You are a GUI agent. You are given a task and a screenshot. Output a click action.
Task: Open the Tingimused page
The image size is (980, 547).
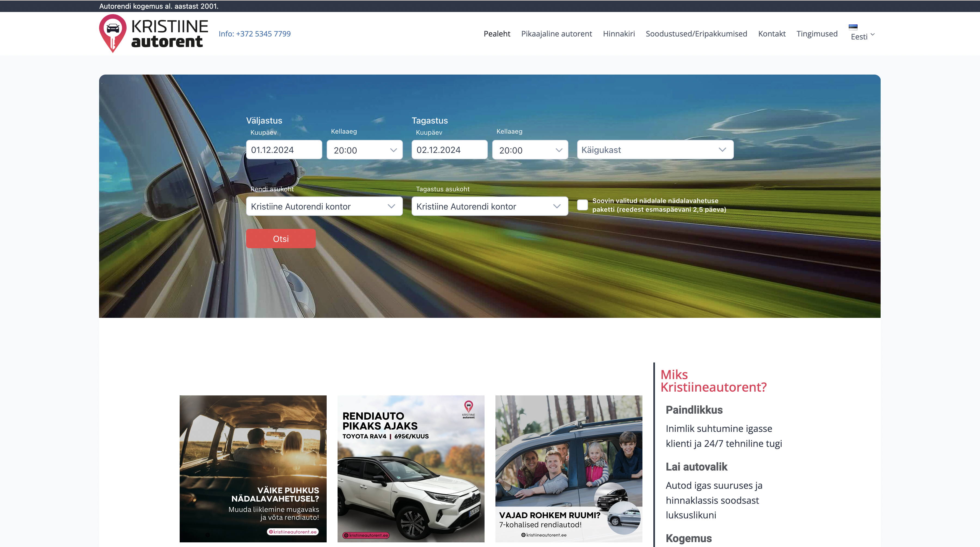coord(817,33)
